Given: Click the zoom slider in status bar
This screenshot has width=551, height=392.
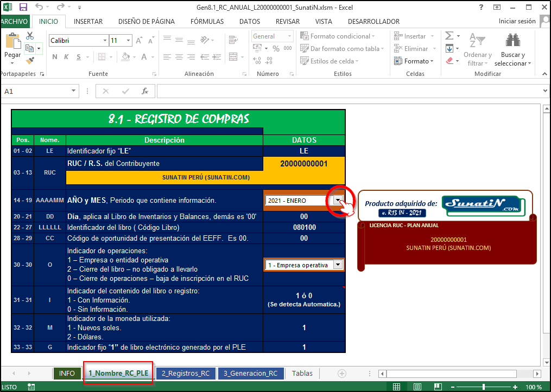Looking at the screenshot, I should click(484, 387).
